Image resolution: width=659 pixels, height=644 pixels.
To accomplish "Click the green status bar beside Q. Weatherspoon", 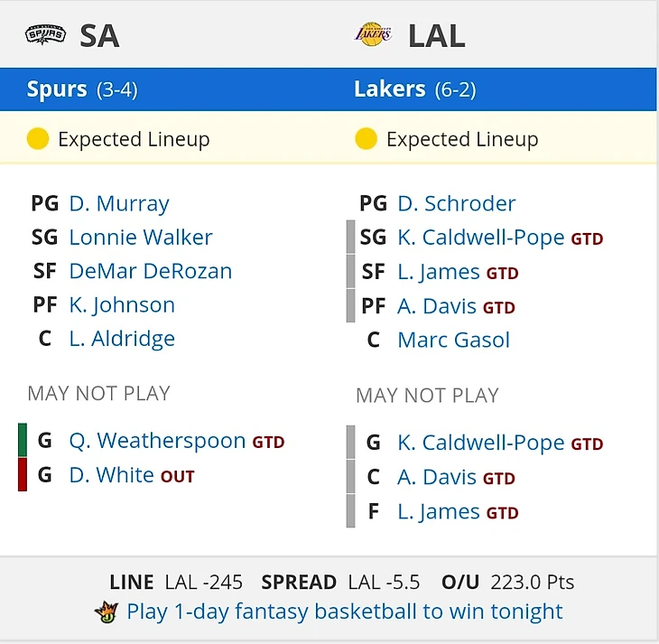I will point(23,440).
